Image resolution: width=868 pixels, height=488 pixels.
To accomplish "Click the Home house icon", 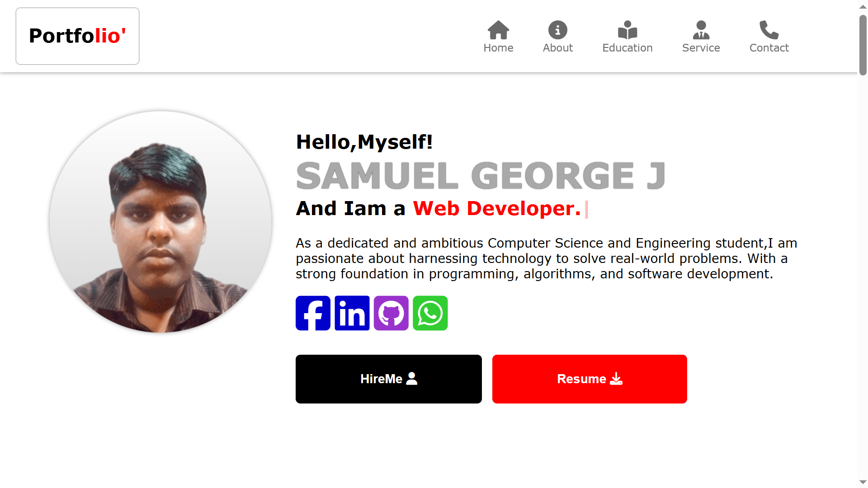I will [x=498, y=30].
